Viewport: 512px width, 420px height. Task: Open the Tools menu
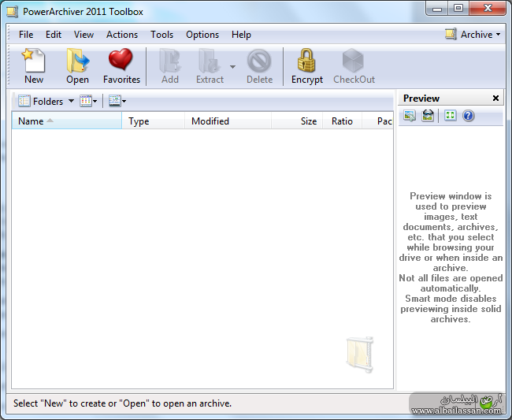[161, 35]
